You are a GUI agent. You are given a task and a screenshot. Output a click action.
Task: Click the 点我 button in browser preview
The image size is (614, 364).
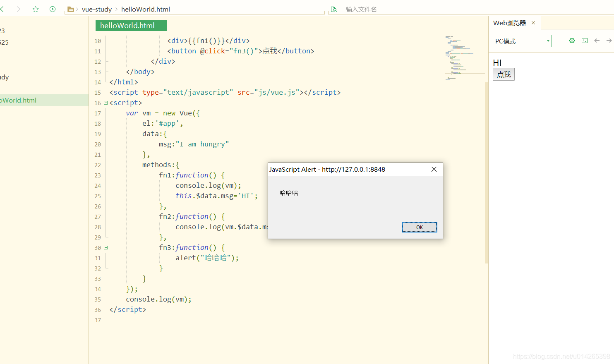[504, 74]
